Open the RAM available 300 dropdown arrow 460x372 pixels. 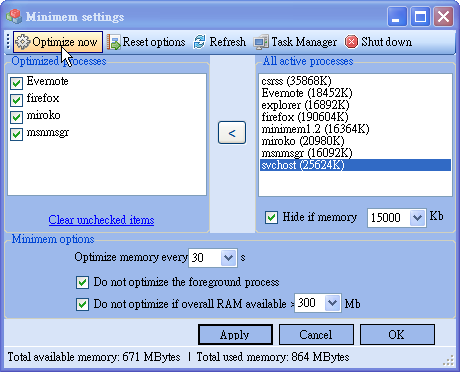click(332, 303)
